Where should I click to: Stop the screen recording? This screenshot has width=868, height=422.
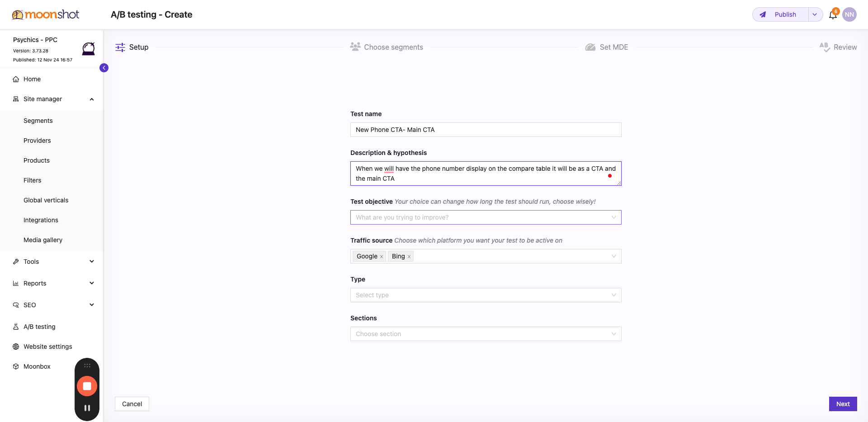[x=87, y=386]
